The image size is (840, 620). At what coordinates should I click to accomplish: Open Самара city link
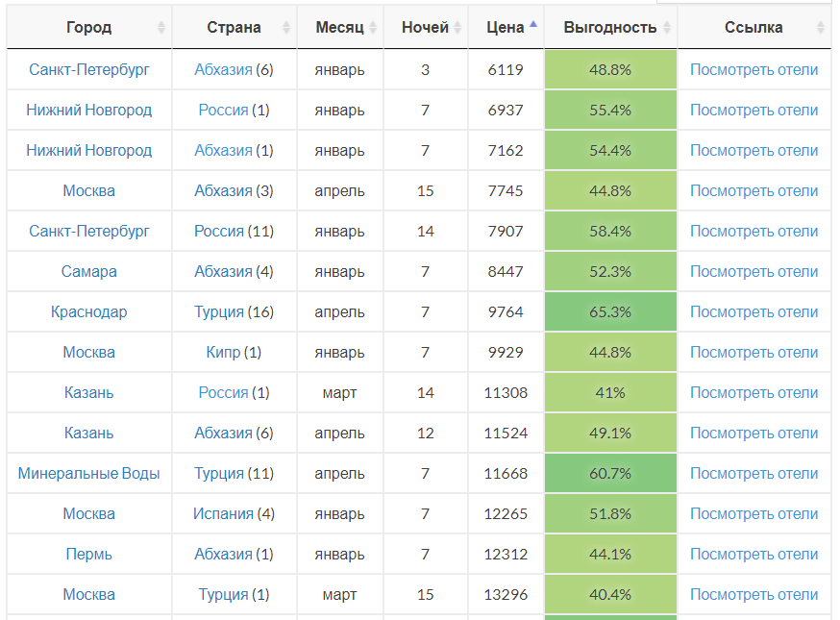(89, 272)
